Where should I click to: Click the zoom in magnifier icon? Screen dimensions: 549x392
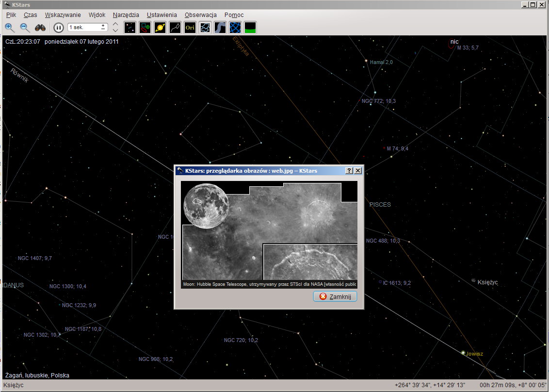point(10,28)
